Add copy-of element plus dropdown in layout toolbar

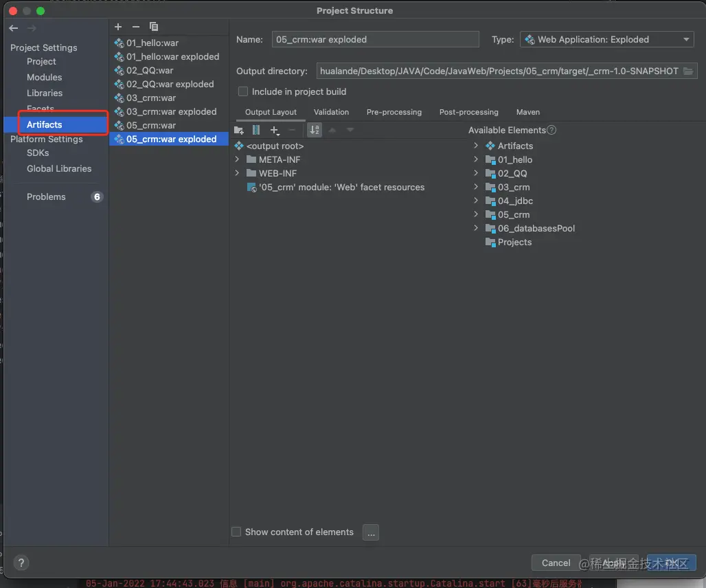pyautogui.click(x=275, y=131)
